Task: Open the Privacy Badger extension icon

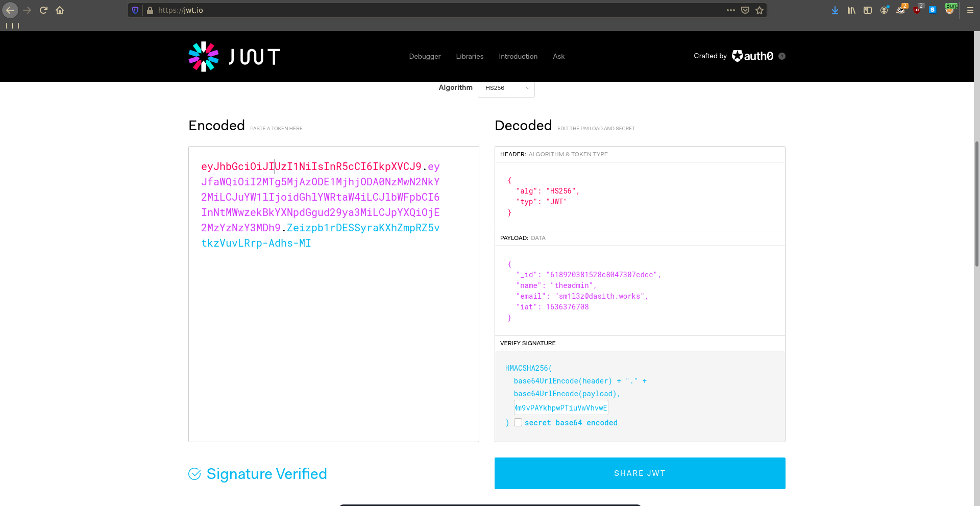Action: click(x=901, y=10)
